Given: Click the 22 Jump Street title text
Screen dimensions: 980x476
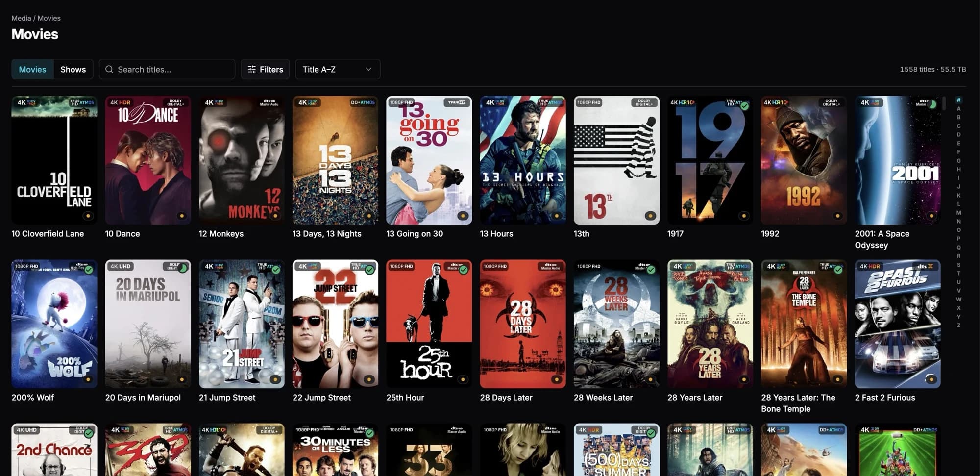Looking at the screenshot, I should coord(321,398).
